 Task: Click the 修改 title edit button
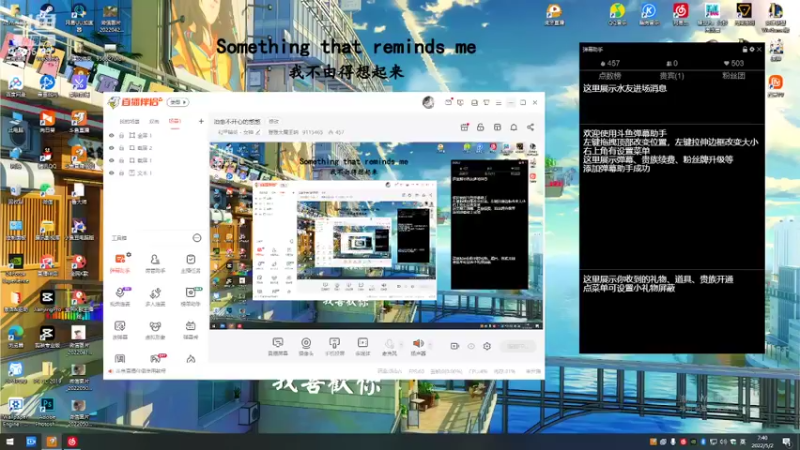(x=274, y=121)
